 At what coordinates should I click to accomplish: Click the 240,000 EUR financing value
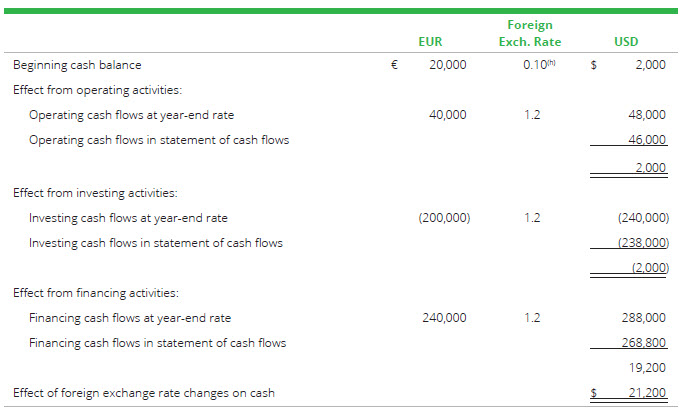(x=443, y=318)
